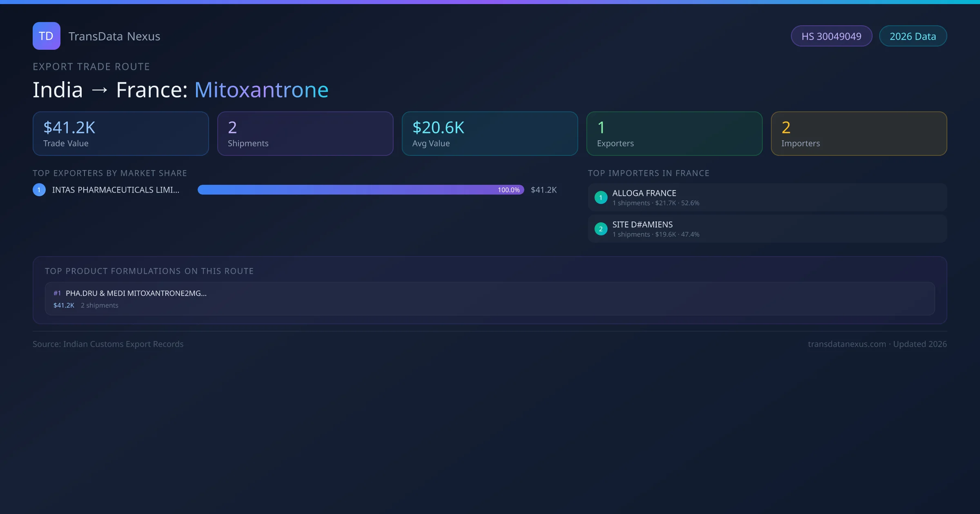Open the 1 Exporters stat card
The height and width of the screenshot is (514, 980).
pyautogui.click(x=674, y=134)
